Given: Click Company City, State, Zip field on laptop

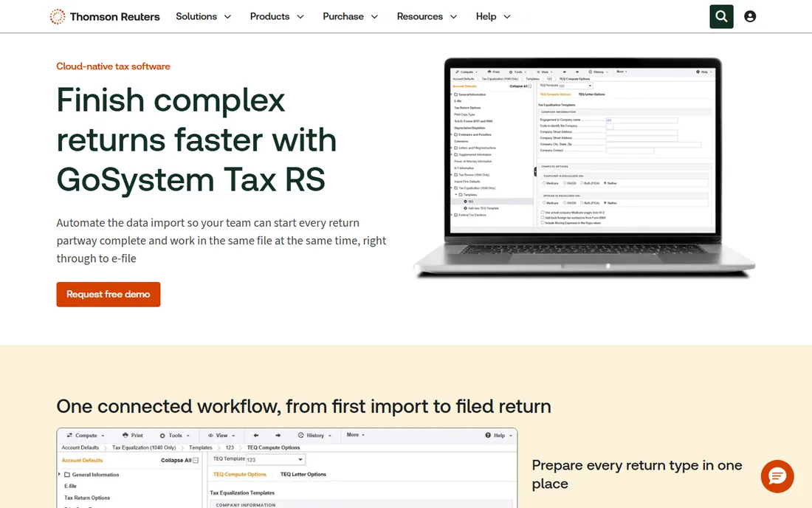Looking at the screenshot, I should point(653,145).
